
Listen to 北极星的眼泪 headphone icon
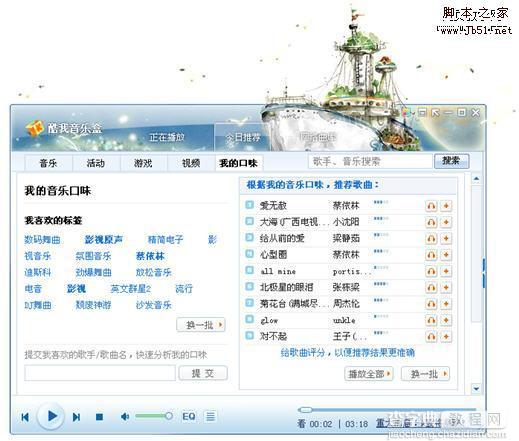point(431,287)
